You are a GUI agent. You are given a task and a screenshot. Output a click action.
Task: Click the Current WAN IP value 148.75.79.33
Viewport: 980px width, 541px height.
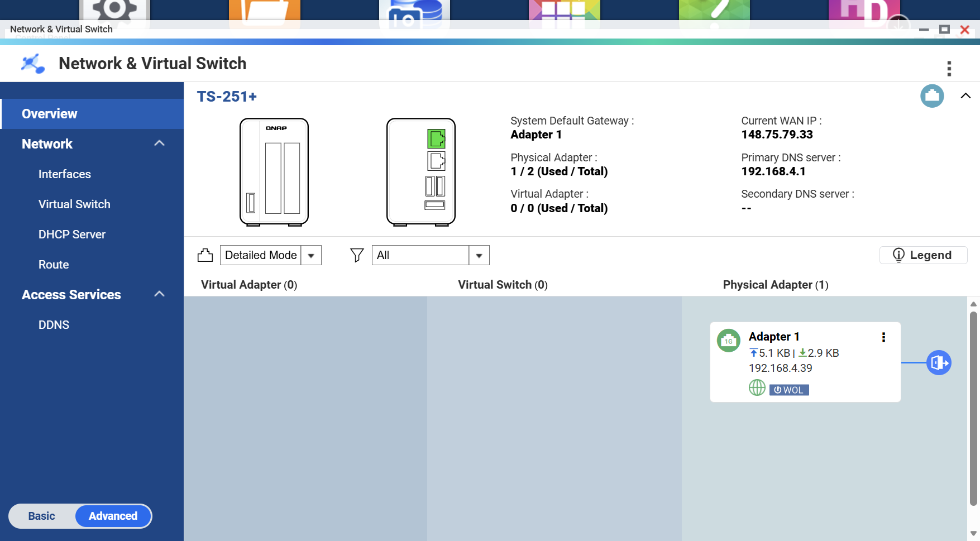point(777,135)
